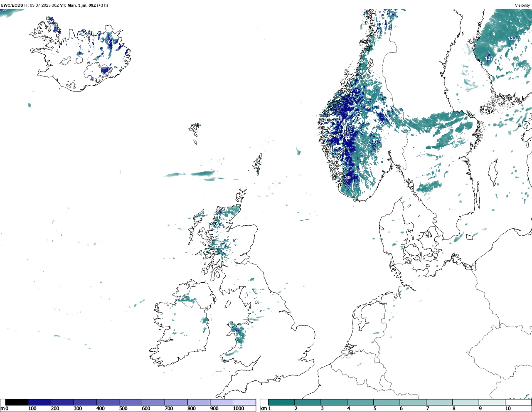
Task: Click the 400–500 m legend swatch
Action: (108, 402)
